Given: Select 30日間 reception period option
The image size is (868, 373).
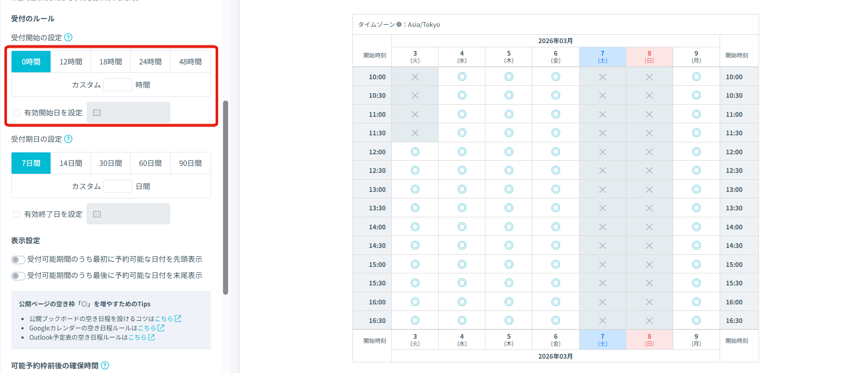Looking at the screenshot, I should pos(110,163).
